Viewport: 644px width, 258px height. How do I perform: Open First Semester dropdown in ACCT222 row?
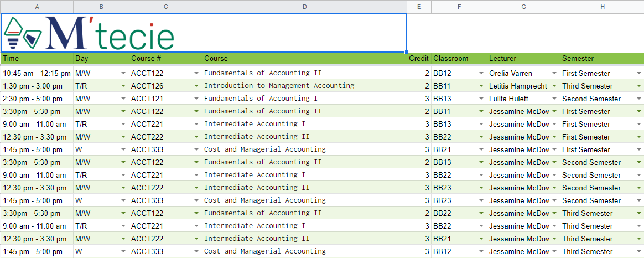click(638, 137)
